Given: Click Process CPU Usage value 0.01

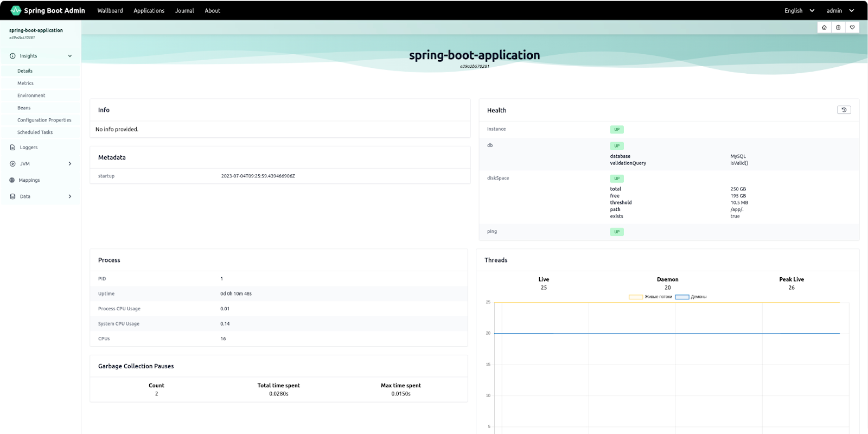Looking at the screenshot, I should [x=225, y=309].
